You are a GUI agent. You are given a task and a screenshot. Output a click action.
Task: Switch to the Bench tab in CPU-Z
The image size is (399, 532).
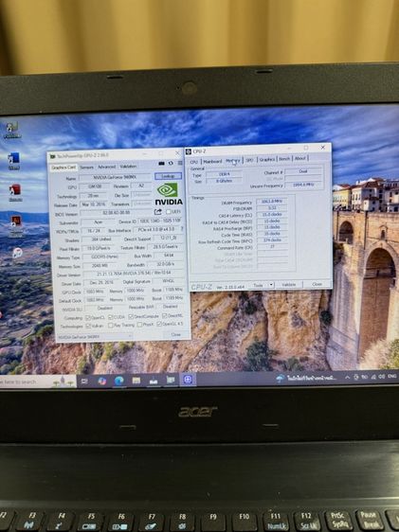point(284,159)
